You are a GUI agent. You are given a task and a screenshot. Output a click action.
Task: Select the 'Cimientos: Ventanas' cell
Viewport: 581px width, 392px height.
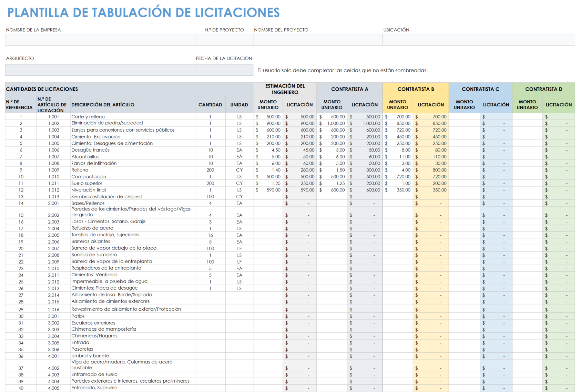tap(133, 275)
